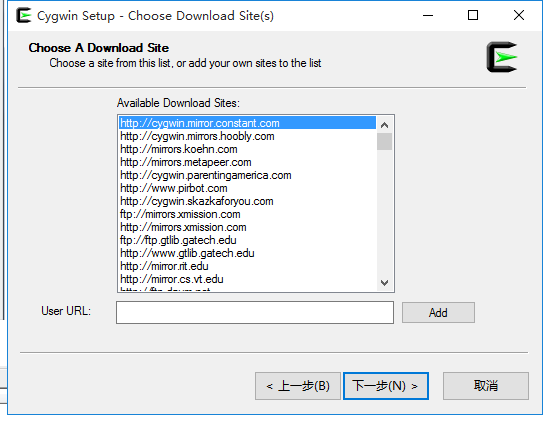
Task: Choose ftp://ftp.gtlib.gatech.edu mirror
Action: coord(247,240)
